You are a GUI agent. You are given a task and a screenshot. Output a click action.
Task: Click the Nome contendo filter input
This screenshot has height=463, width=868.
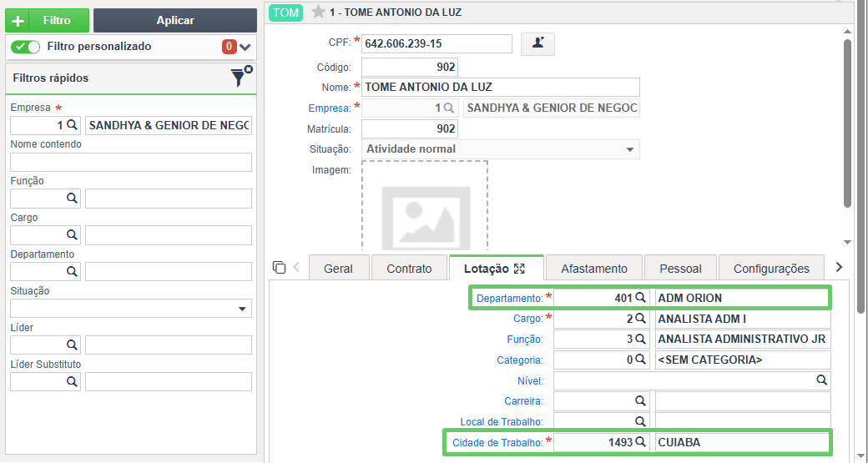pyautogui.click(x=131, y=162)
